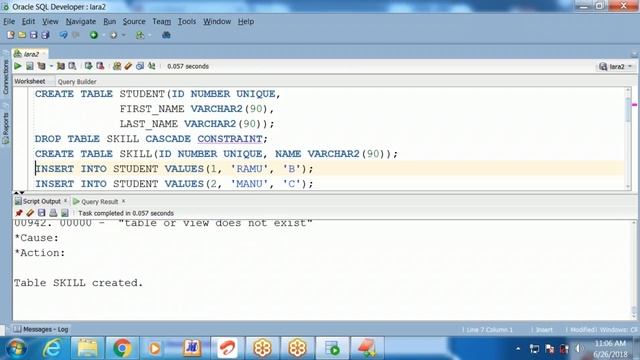
Task: Open the SQL Worksheet dropdown arrow
Action: [x=149, y=36]
